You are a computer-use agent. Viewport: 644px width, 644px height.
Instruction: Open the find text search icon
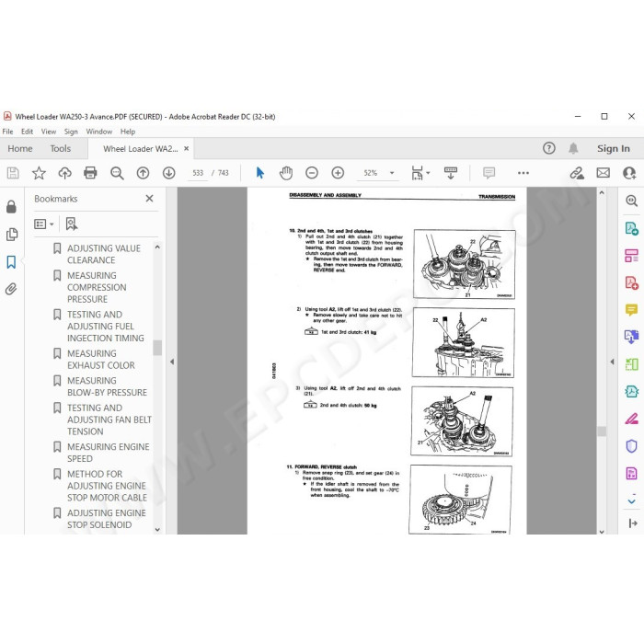117,173
